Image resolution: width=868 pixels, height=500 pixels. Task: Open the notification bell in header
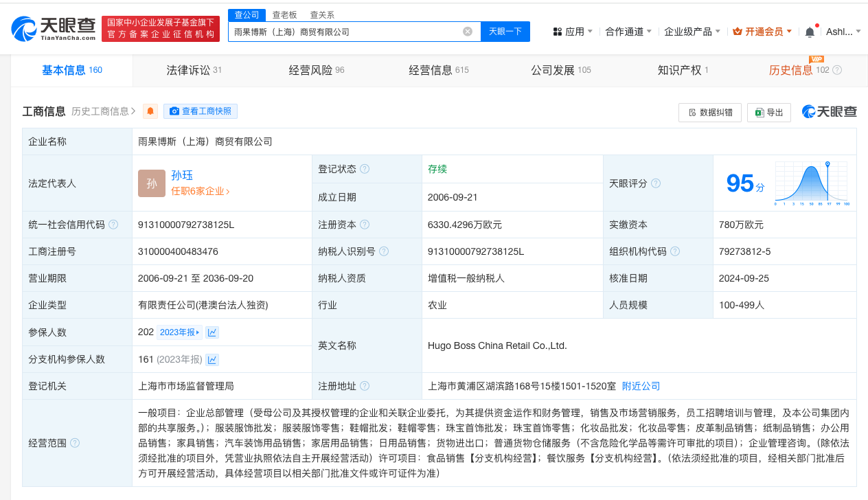click(810, 32)
